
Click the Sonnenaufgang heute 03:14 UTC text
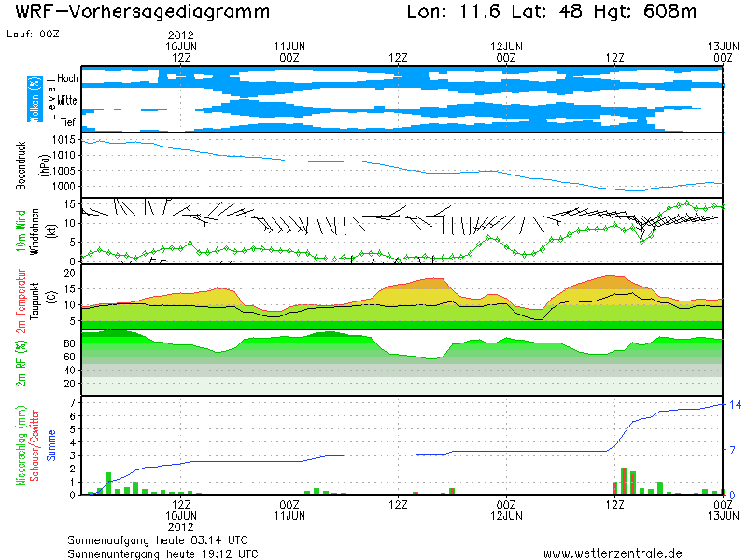[158, 540]
